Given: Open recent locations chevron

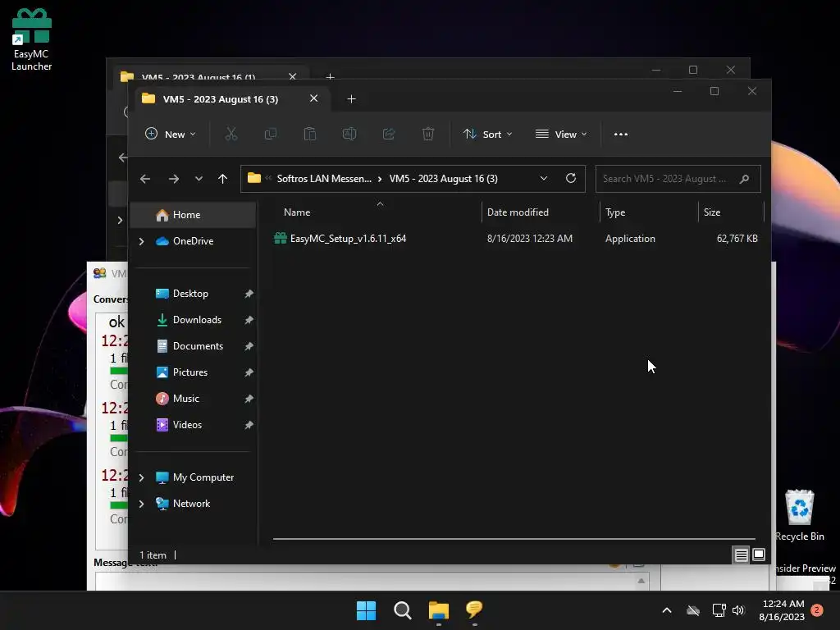Looking at the screenshot, I should pos(199,179).
